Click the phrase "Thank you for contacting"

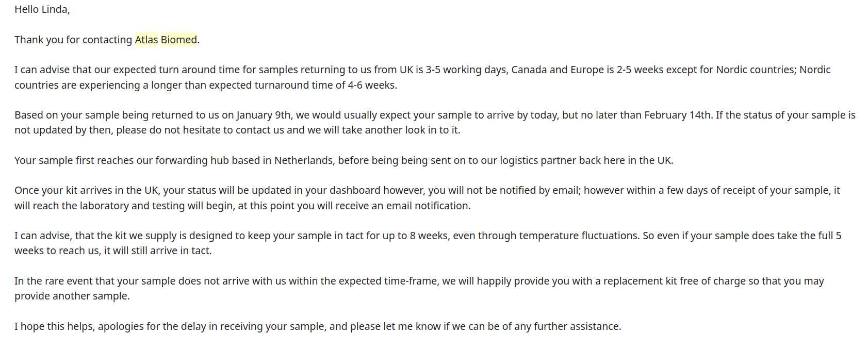pos(73,40)
